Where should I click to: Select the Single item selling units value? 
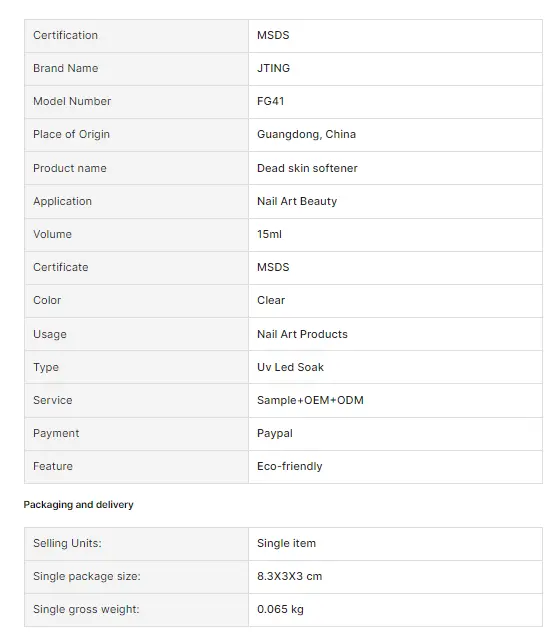tap(286, 543)
